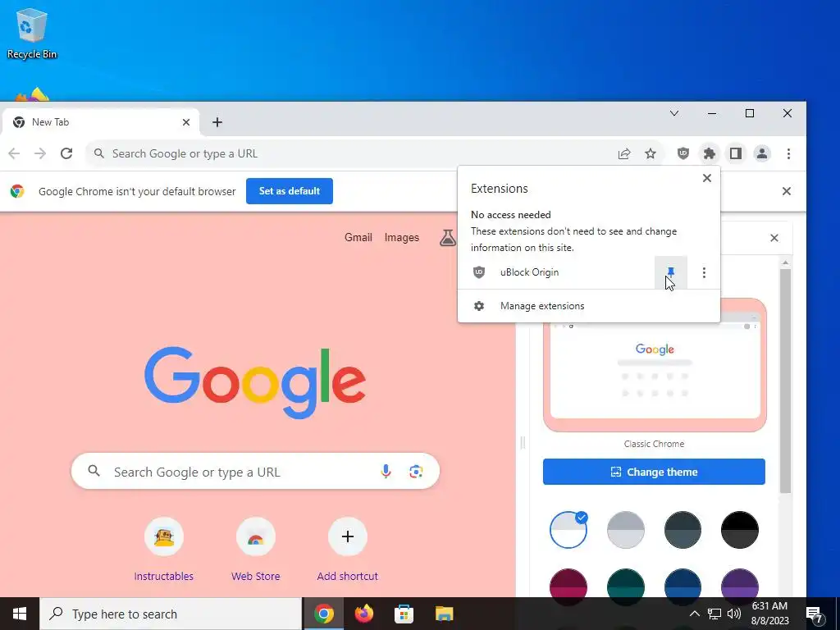Open the Images link
This screenshot has height=630, width=840.
tap(402, 237)
